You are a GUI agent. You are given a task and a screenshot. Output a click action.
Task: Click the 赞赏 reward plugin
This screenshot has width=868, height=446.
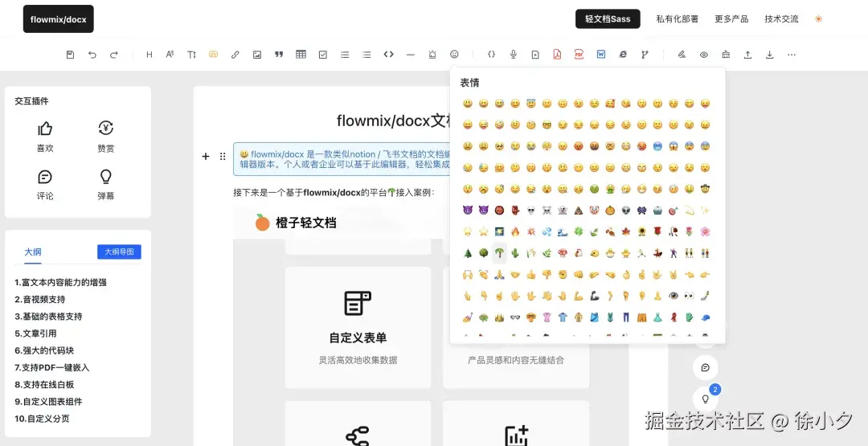click(106, 136)
